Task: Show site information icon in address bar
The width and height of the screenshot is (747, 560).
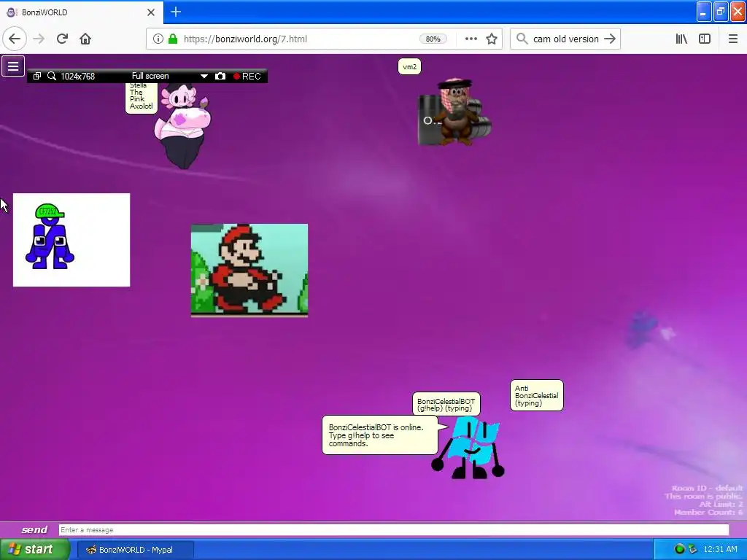Action: [x=158, y=39]
